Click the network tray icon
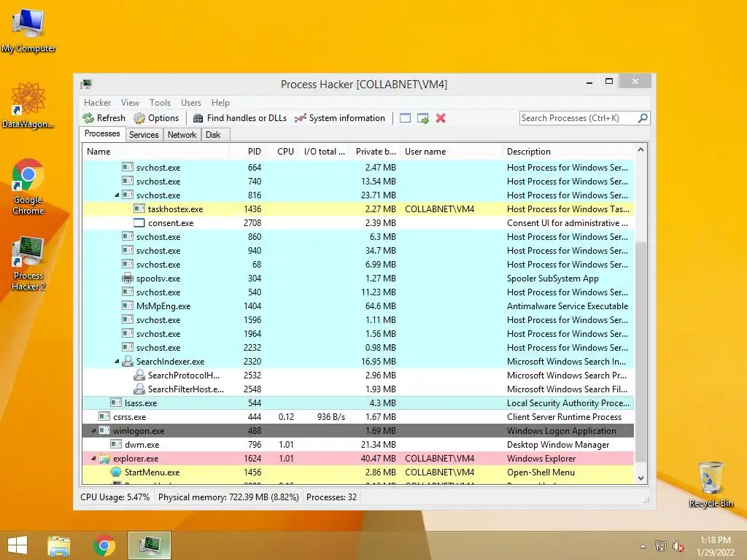 point(661,546)
